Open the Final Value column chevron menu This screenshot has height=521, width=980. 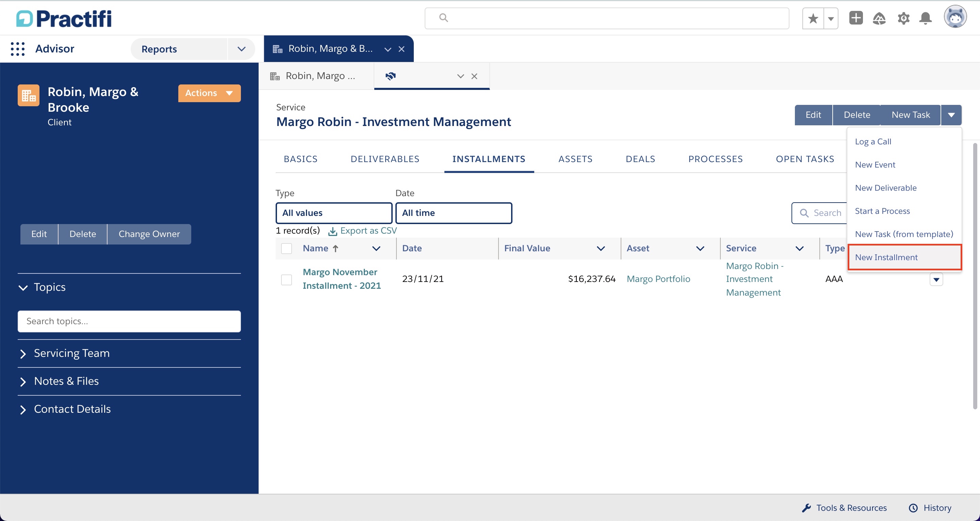point(601,248)
